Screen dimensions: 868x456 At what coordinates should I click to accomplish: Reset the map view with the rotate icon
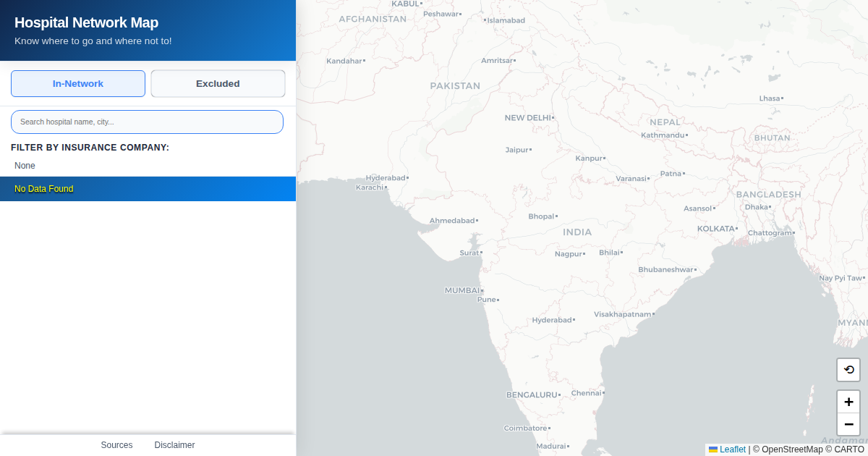pos(848,370)
